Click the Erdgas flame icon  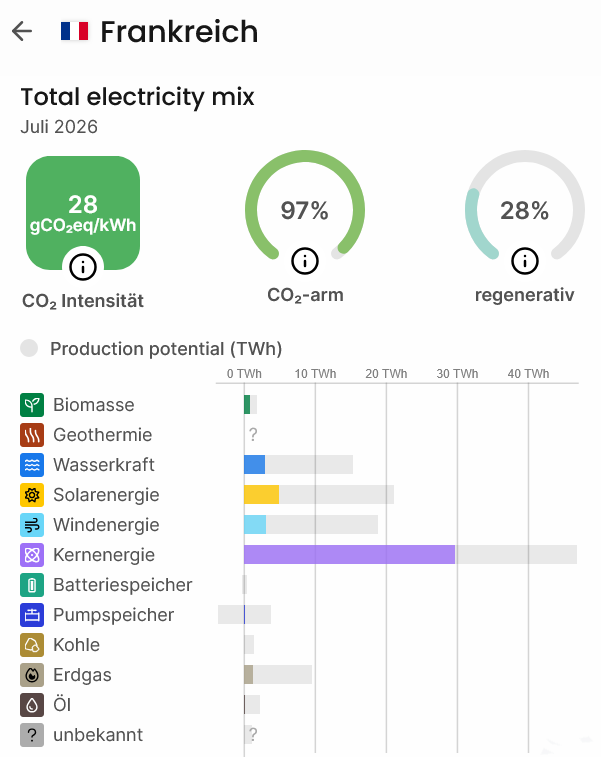(x=32, y=675)
